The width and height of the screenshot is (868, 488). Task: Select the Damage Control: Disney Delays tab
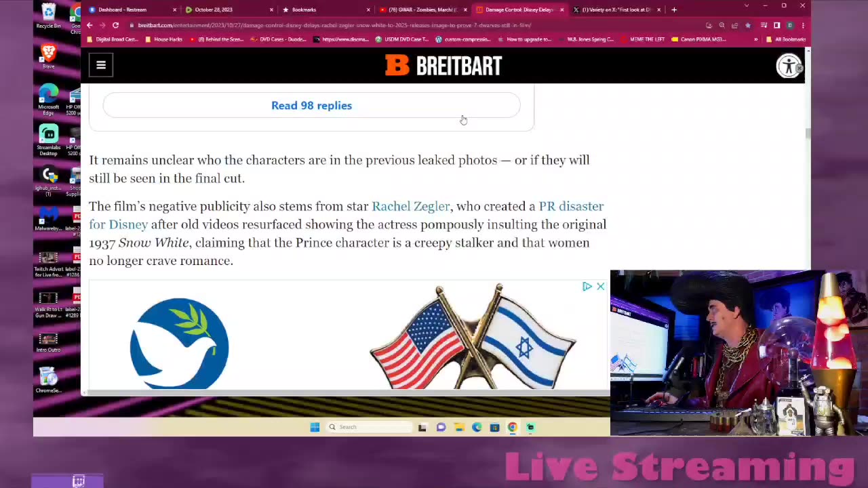(519, 9)
